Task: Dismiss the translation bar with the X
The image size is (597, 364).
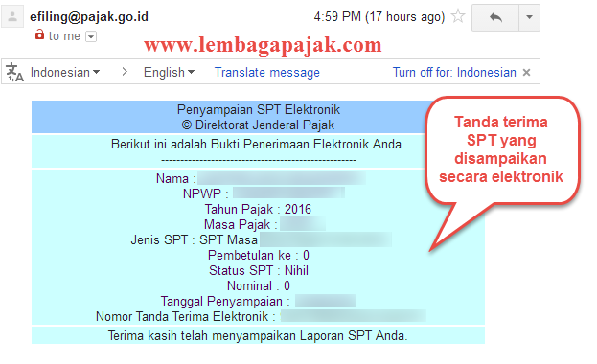Action: (526, 73)
